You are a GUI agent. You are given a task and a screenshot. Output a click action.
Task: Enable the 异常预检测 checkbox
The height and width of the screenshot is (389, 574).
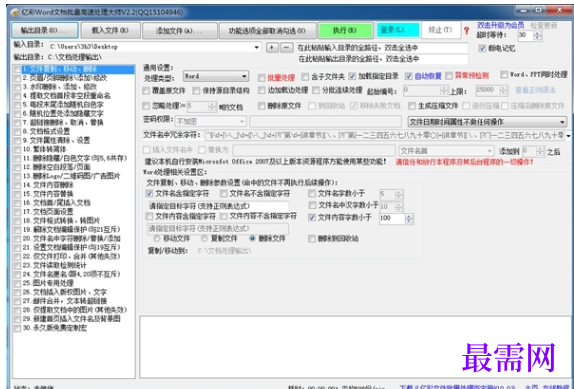coord(449,76)
